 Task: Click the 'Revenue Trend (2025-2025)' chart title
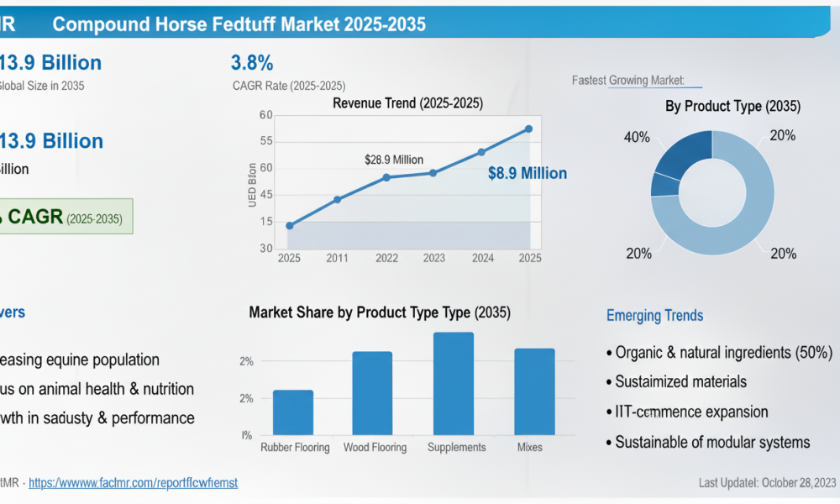coord(407,102)
